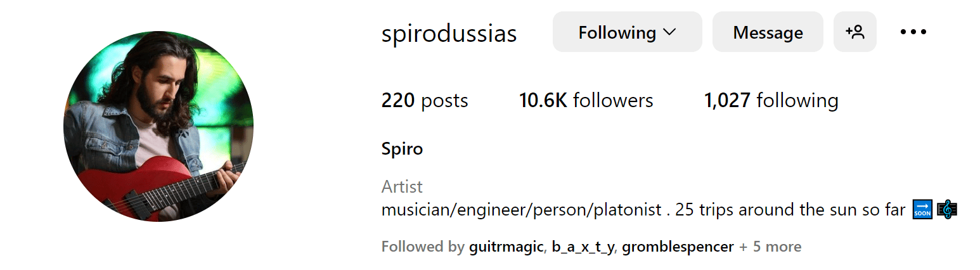980x270 pixels.
Task: Open b_a_x_t_y's profile link
Action: click(583, 247)
